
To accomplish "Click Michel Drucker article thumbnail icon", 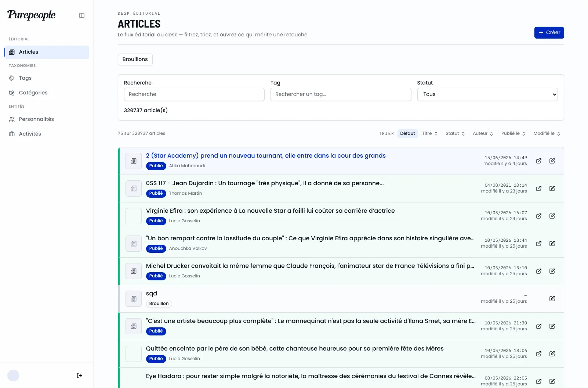I will pos(134,271).
